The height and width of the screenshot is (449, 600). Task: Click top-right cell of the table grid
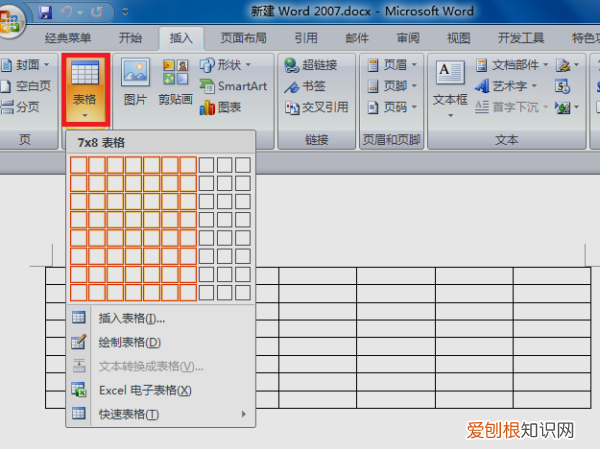(x=243, y=165)
